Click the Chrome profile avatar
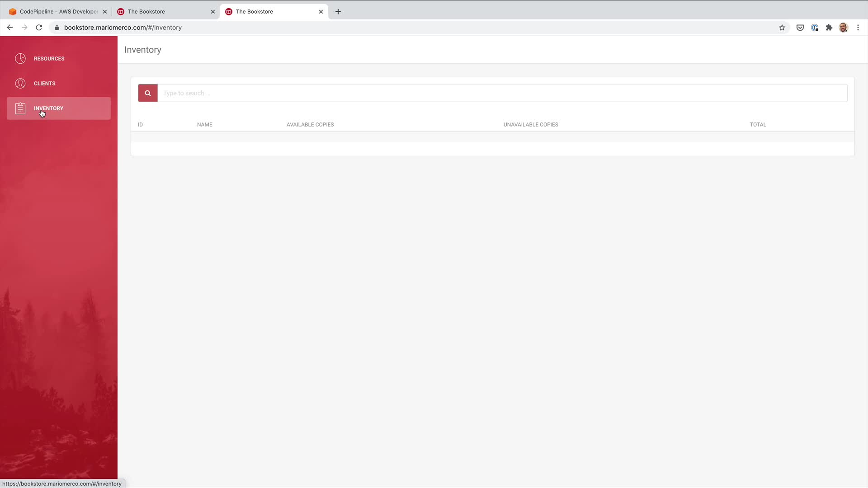The width and height of the screenshot is (868, 488). pos(843,28)
